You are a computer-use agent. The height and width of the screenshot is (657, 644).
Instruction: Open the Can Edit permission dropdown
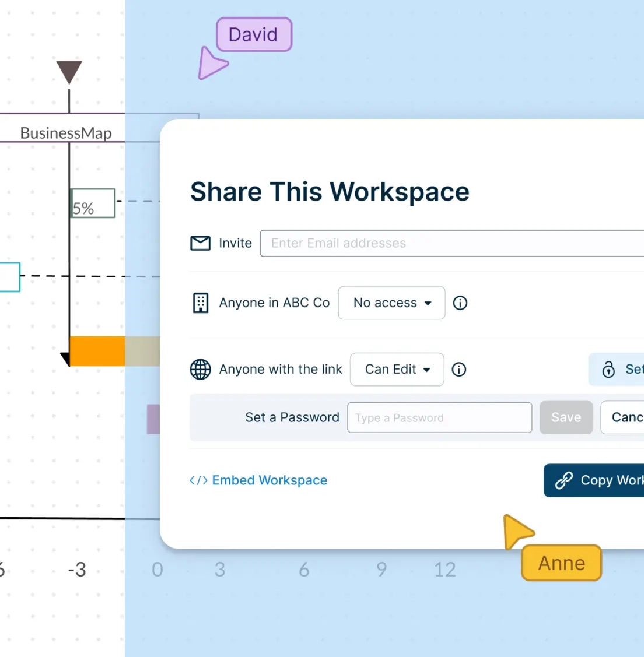click(397, 369)
